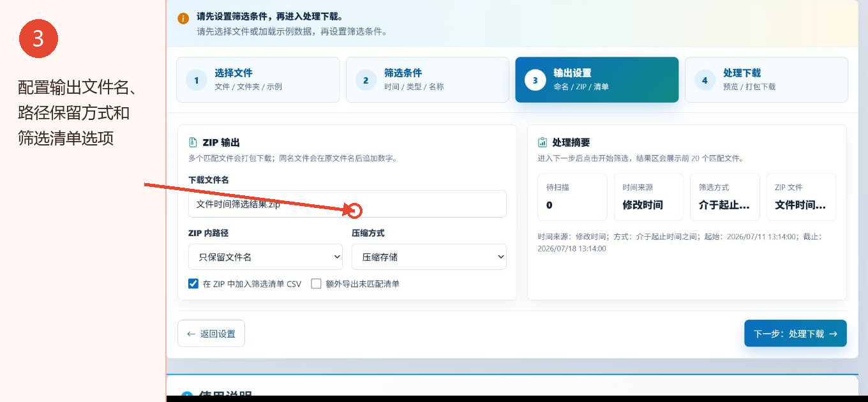Screen dimensions: 868x402
Task: Click the clipboard chart icon beside 处理摘要
Action: click(542, 142)
